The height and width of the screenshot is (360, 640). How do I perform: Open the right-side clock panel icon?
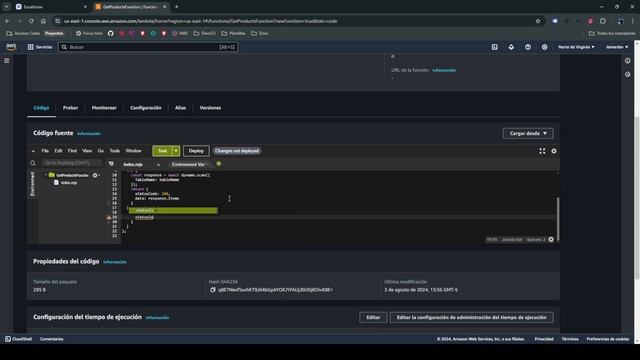coord(627,75)
